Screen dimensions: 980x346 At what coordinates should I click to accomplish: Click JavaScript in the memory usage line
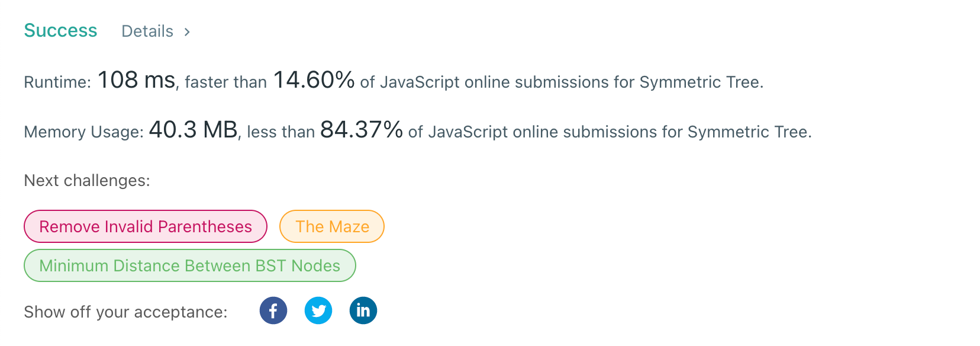tap(468, 132)
